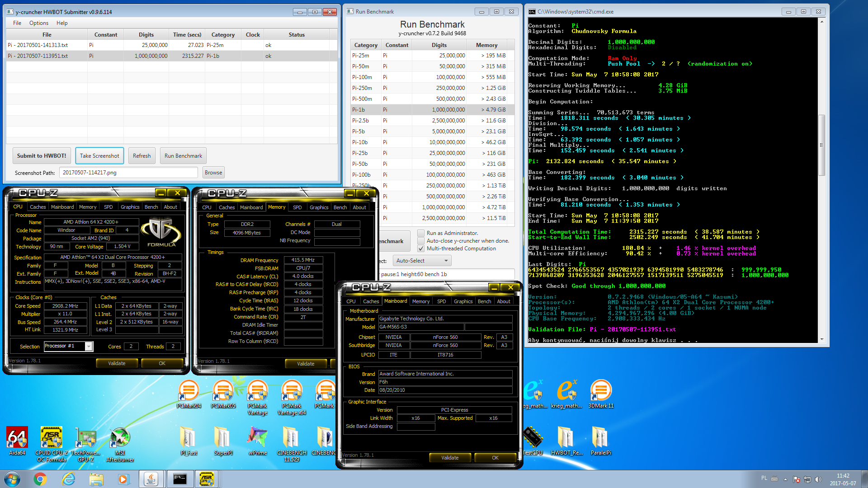Click the Status column header

click(297, 35)
